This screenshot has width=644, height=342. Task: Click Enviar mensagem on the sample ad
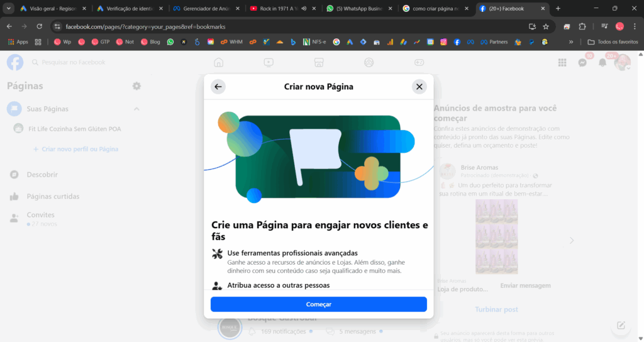(525, 285)
